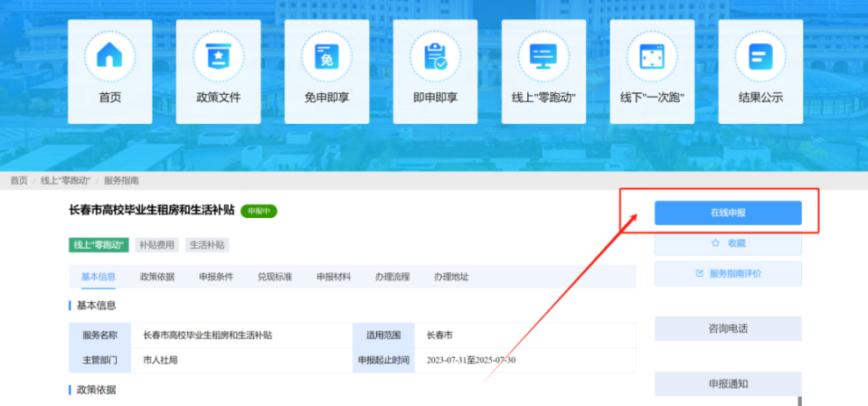This screenshot has width=868, height=406.
Task: Click the edit icon beside 服务指南评价
Action: tap(699, 274)
